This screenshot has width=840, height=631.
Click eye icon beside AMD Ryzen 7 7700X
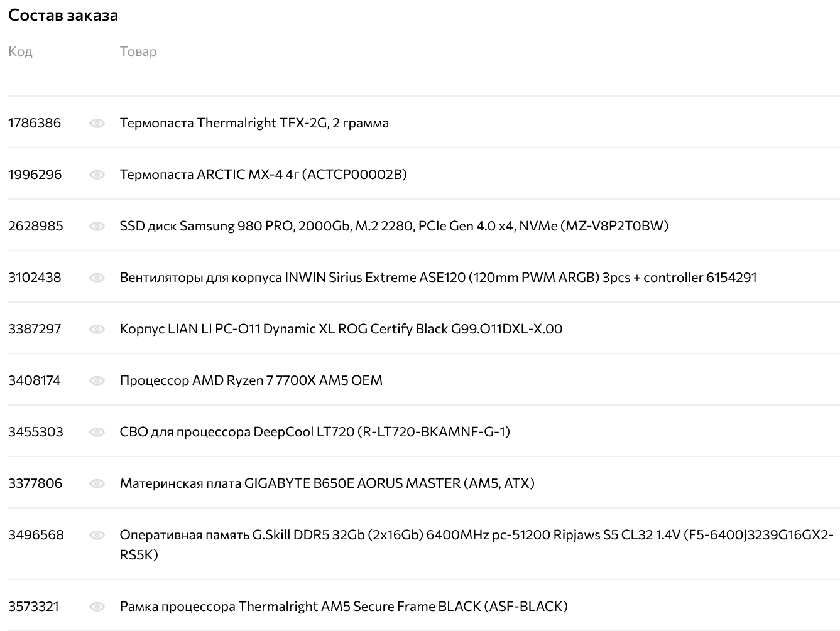(x=97, y=380)
